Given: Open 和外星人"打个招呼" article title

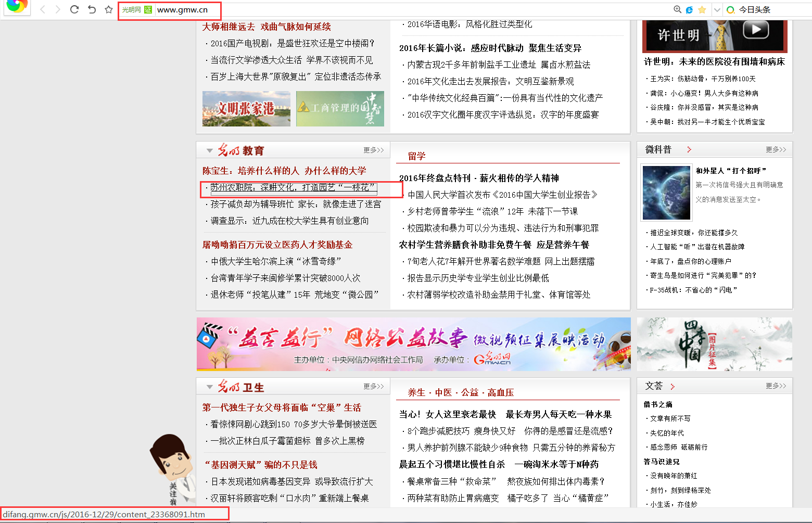Looking at the screenshot, I should pos(731,171).
